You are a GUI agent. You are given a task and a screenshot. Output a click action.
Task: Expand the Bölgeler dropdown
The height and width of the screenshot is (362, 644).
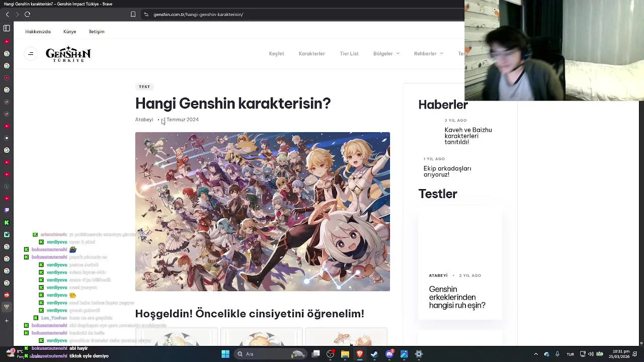pos(386,54)
